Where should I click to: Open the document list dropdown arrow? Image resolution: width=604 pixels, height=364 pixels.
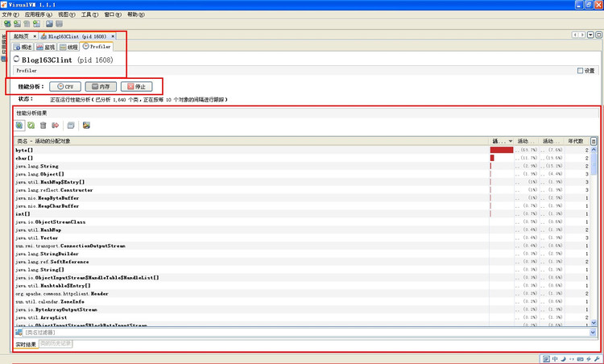[x=590, y=35]
